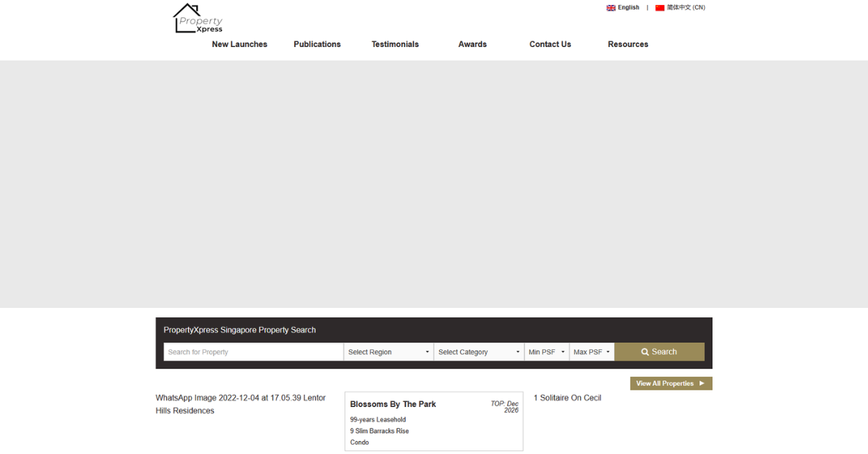
Task: Open the Testimonials page
Action: click(395, 44)
